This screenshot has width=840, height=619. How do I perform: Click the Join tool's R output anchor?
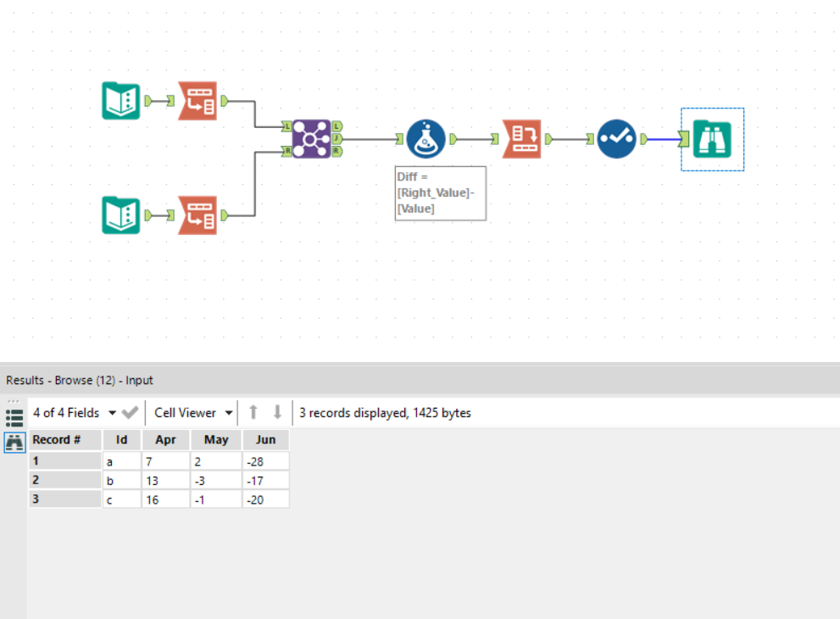tap(337, 151)
